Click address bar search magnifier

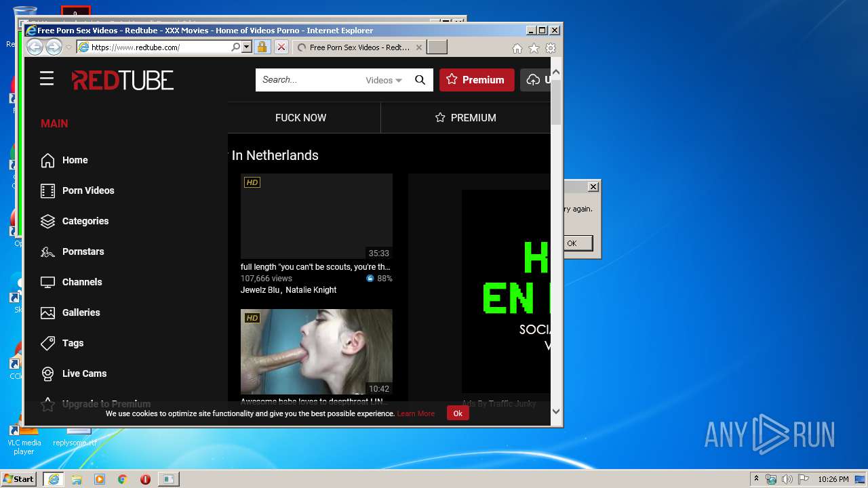[x=235, y=47]
